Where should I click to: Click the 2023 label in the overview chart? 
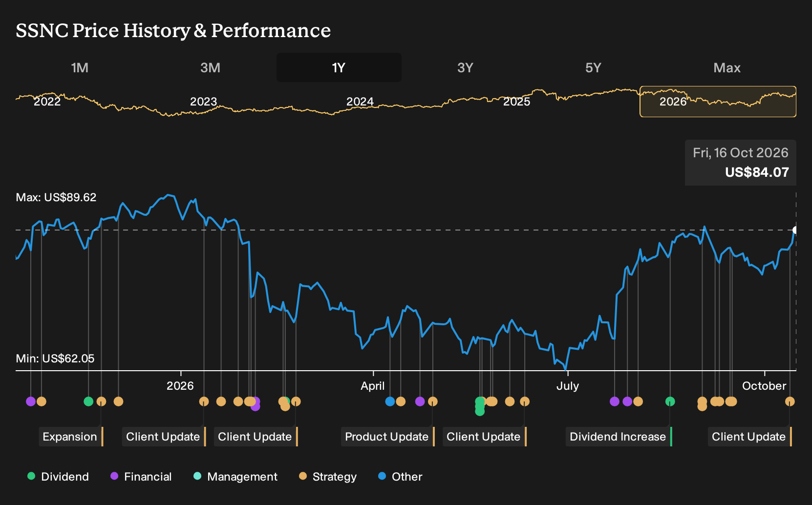pyautogui.click(x=203, y=102)
